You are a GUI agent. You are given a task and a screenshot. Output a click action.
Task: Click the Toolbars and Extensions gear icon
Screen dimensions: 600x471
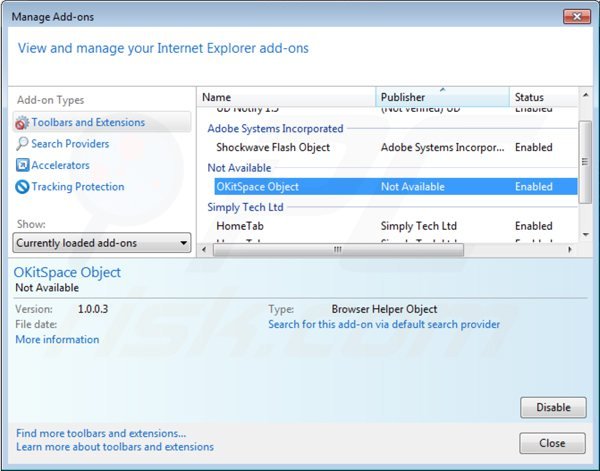pyautogui.click(x=22, y=122)
